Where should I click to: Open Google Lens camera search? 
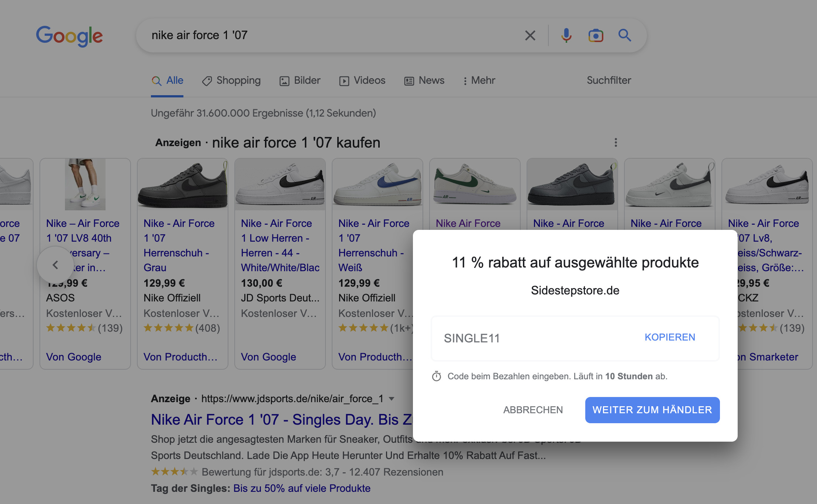click(x=596, y=35)
